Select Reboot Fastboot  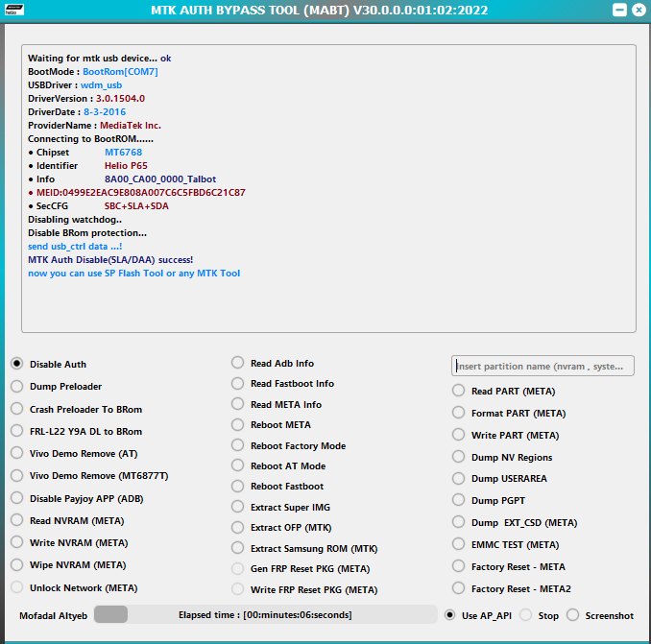(237, 486)
